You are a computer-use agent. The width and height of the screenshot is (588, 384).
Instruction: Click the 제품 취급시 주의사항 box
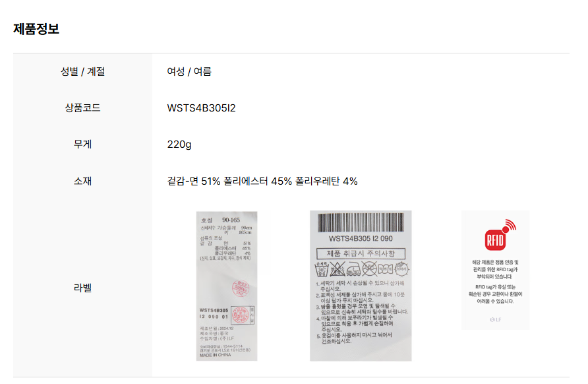pos(361,254)
